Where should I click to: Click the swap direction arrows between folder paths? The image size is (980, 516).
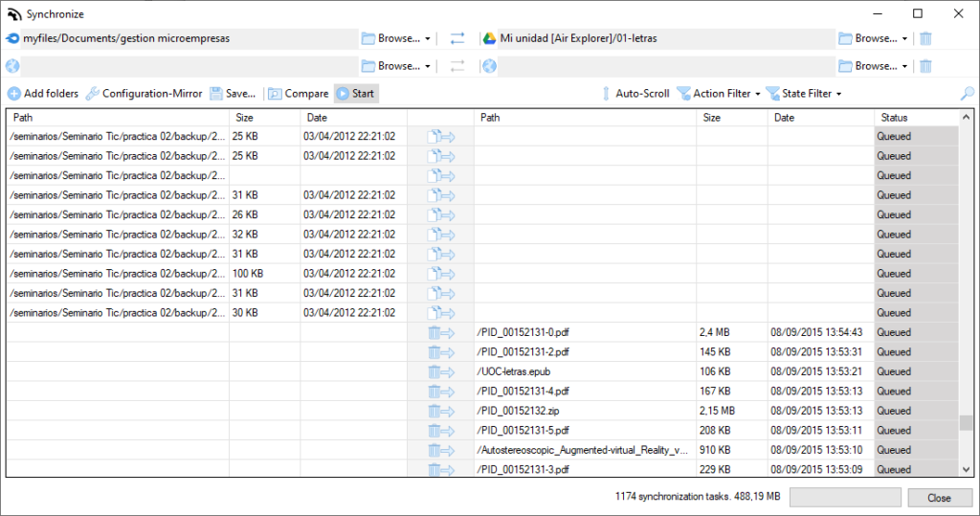[457, 38]
